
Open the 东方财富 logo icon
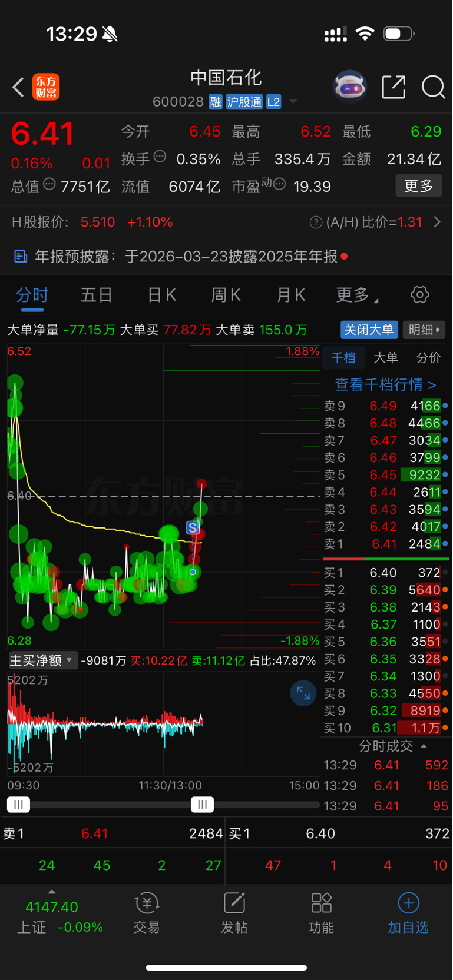(x=46, y=87)
